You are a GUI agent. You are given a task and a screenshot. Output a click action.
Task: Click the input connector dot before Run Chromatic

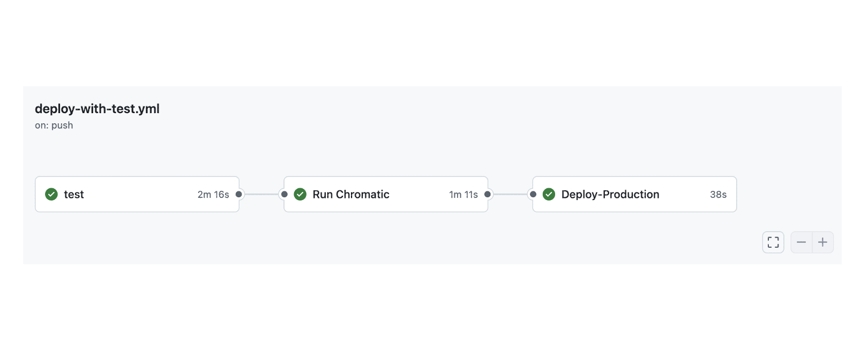click(x=283, y=194)
